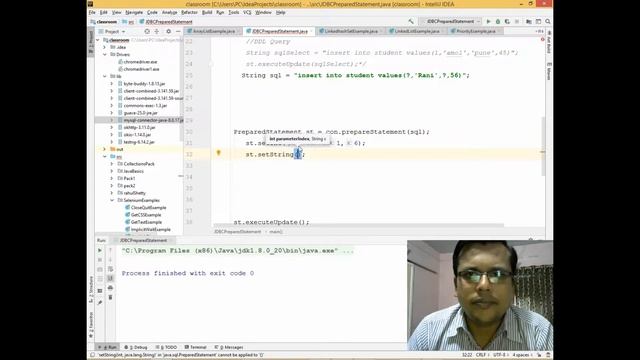Click the red error indicator at editor top-right
The width and height of the screenshot is (640, 360).
click(542, 40)
